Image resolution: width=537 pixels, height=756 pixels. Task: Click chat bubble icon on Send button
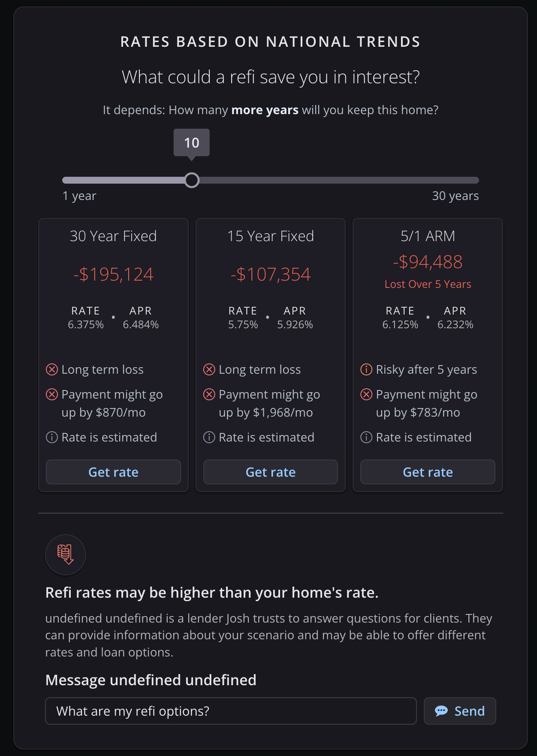[441, 711]
